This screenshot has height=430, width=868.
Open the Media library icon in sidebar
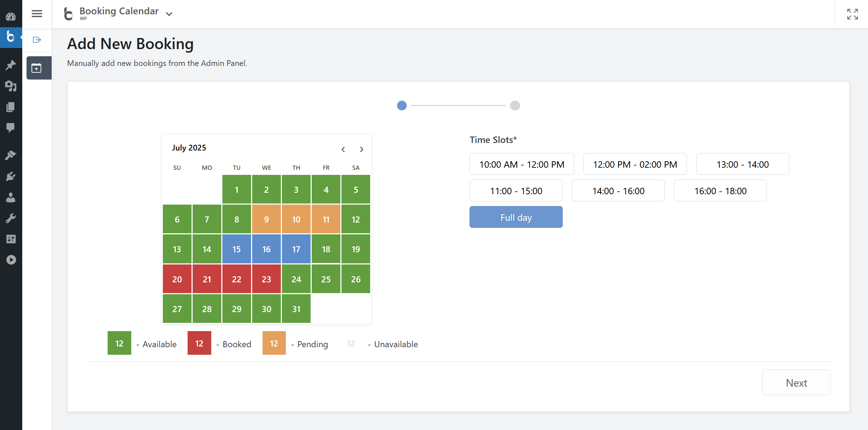click(11, 86)
